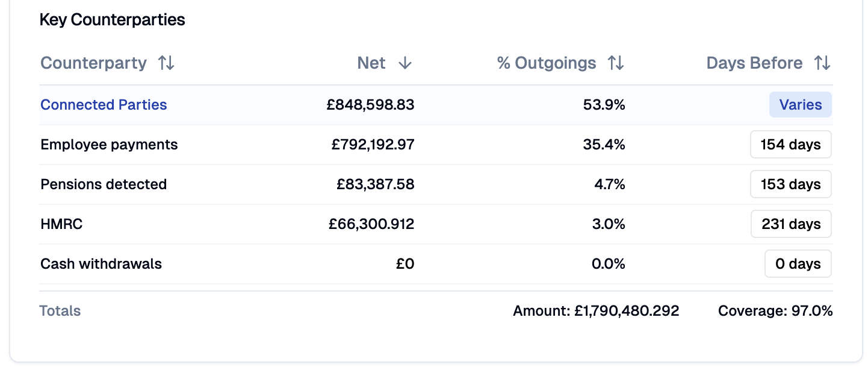Screen dimensions: 868x376
Task: Click the Counterparty column sort icon
Action: pyautogui.click(x=166, y=63)
